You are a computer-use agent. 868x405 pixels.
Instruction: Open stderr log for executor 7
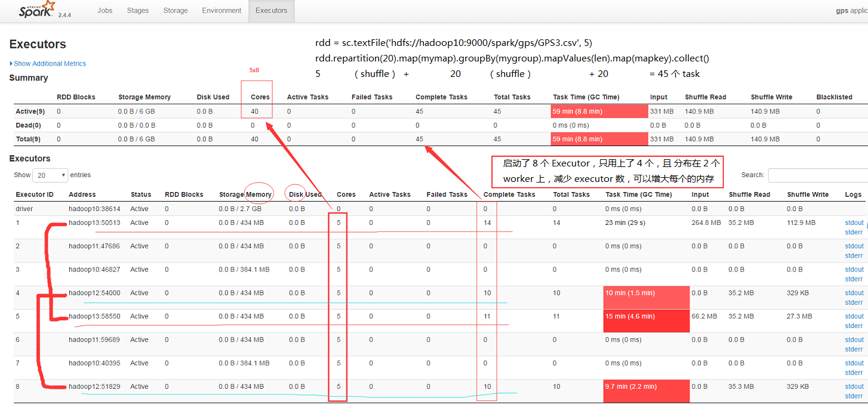(854, 372)
